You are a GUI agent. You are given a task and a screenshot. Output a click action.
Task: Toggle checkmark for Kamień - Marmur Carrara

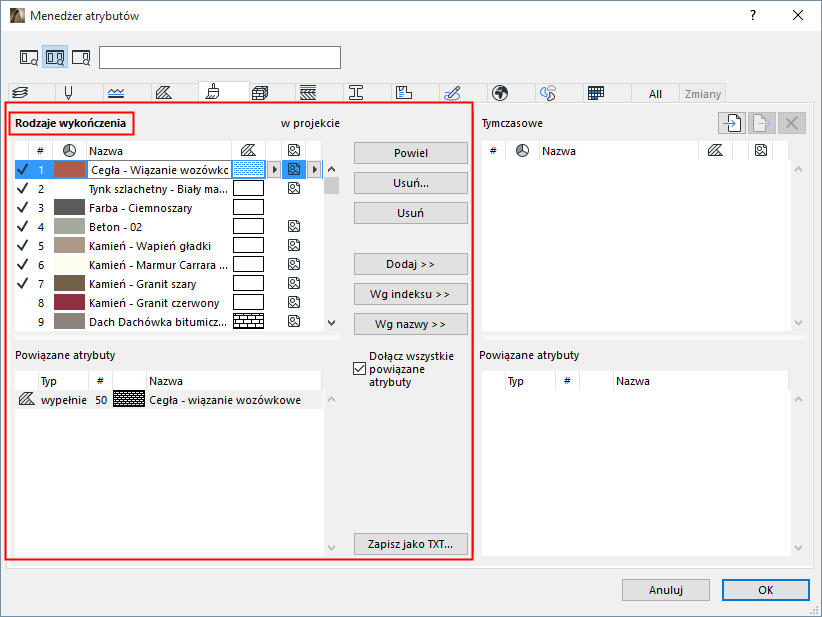23,265
